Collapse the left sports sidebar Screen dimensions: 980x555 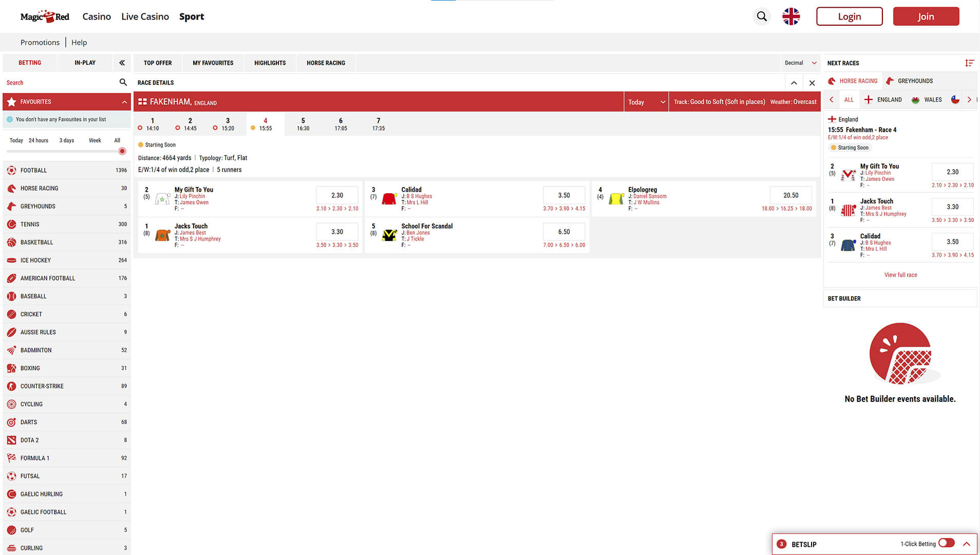(x=122, y=63)
